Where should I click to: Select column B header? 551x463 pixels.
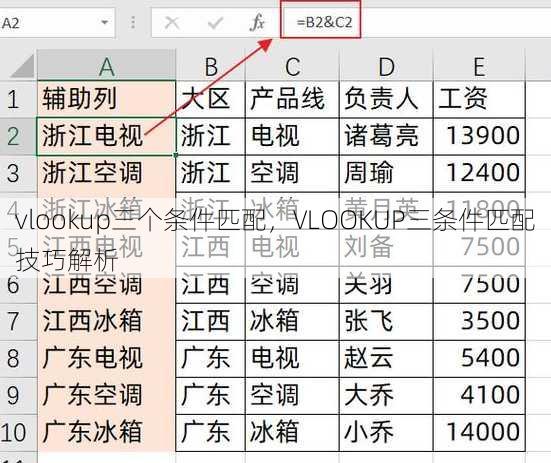coord(210,66)
